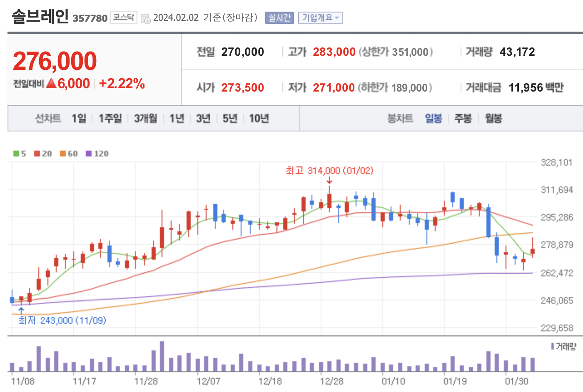583x392 pixels.
Task: Click the 거래대금 value 11,956 백만
Action: (x=536, y=88)
